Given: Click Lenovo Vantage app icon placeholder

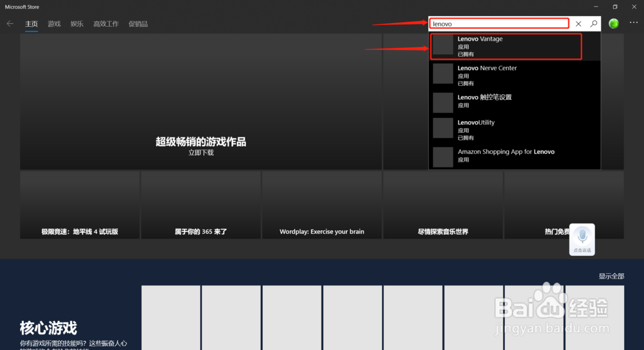Looking at the screenshot, I should click(x=443, y=44).
